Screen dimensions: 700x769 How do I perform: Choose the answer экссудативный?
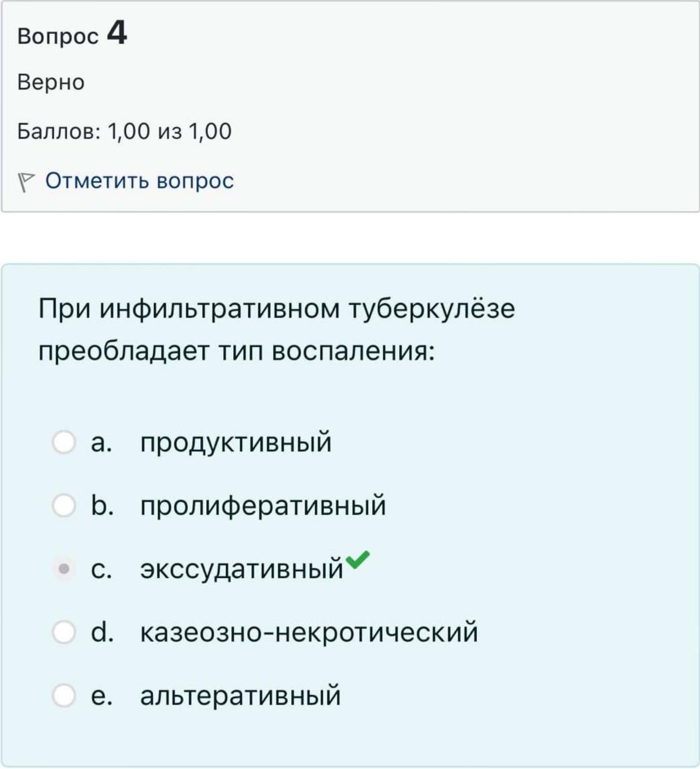[242, 569]
